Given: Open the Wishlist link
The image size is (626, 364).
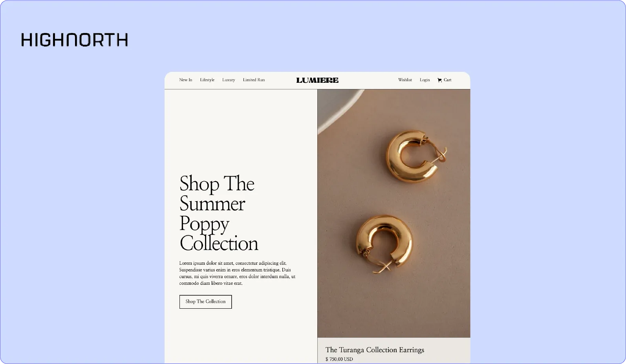Looking at the screenshot, I should pos(405,80).
